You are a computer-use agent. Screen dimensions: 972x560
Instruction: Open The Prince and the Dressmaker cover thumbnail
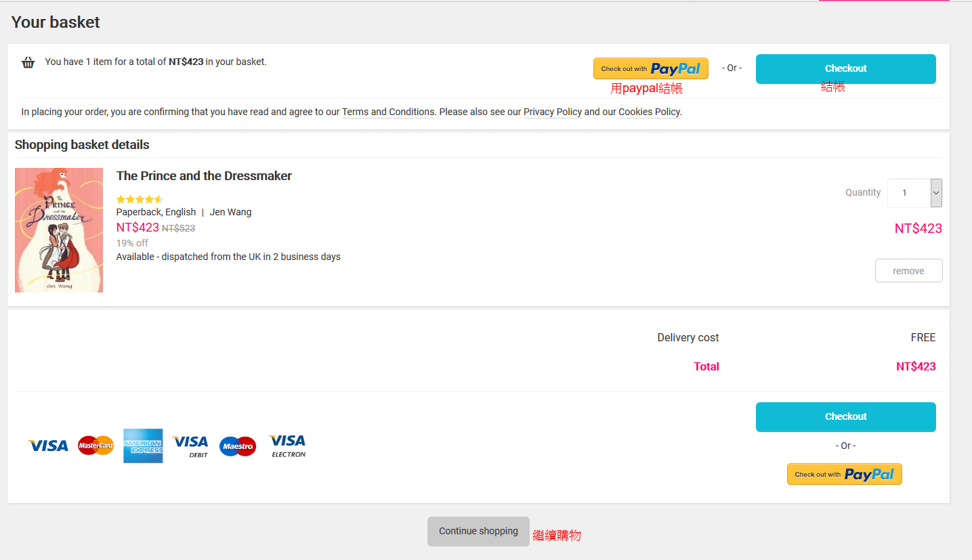click(59, 230)
